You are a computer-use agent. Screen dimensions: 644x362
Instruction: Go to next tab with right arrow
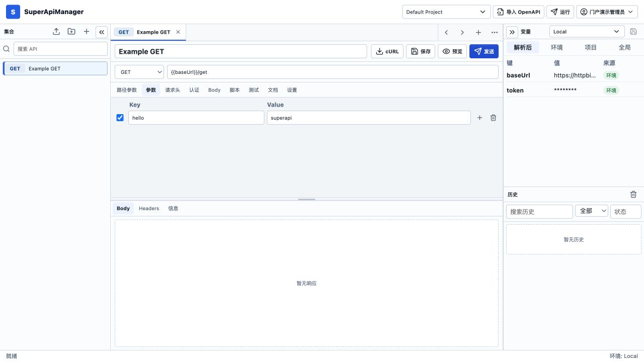(462, 32)
